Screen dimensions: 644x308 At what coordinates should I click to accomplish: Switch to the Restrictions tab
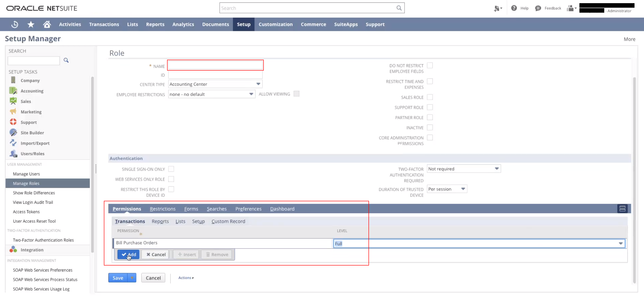(x=163, y=209)
